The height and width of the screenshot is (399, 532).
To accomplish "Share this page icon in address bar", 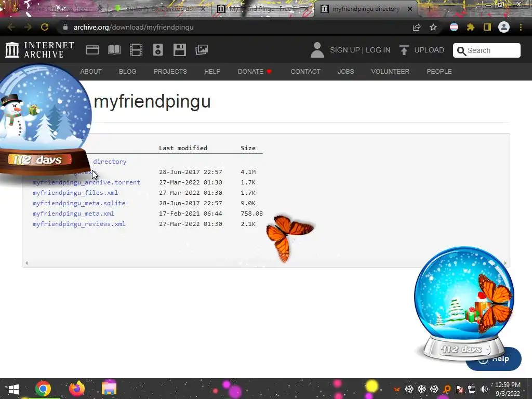I will coord(417,28).
